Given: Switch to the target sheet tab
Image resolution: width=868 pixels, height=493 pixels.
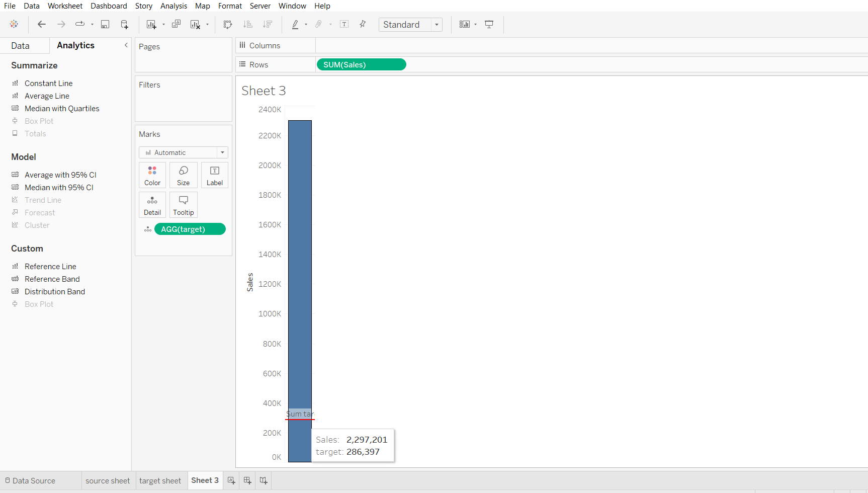Looking at the screenshot, I should (160, 480).
